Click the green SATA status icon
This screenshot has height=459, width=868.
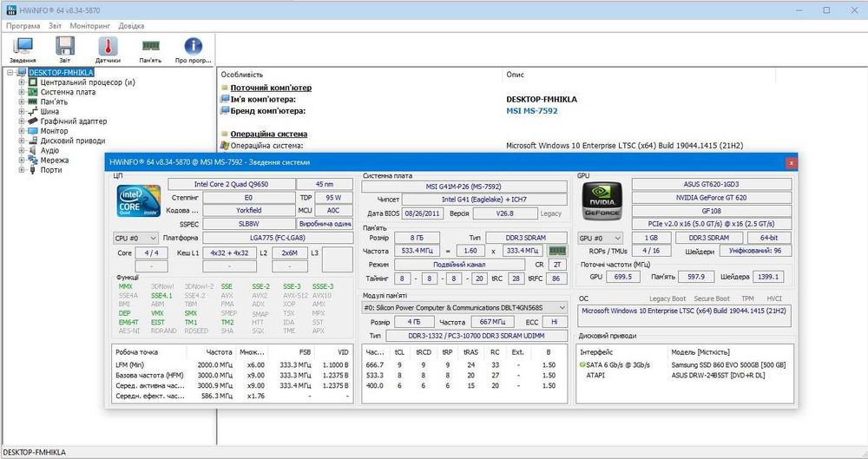pyautogui.click(x=582, y=365)
